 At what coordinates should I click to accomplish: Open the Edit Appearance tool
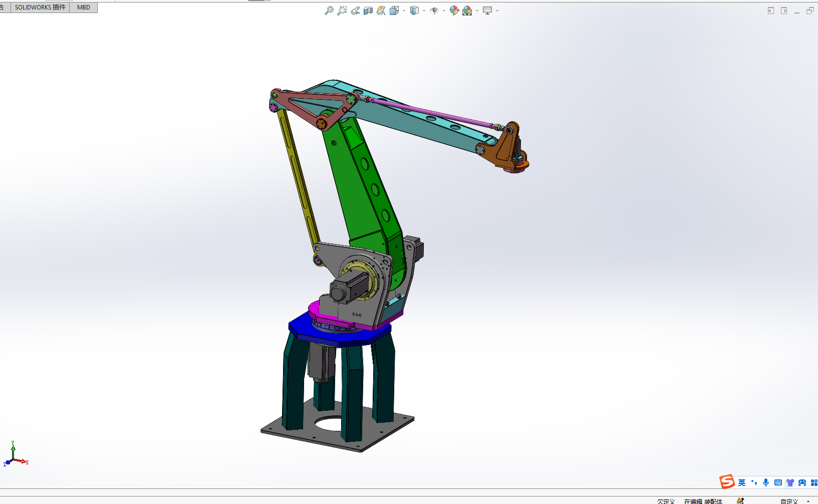tap(454, 11)
